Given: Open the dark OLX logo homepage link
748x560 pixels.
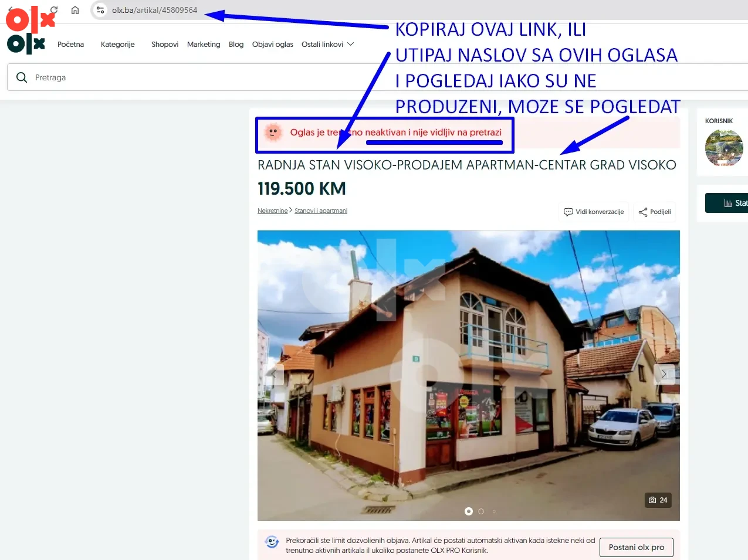Looking at the screenshot, I should click(26, 44).
